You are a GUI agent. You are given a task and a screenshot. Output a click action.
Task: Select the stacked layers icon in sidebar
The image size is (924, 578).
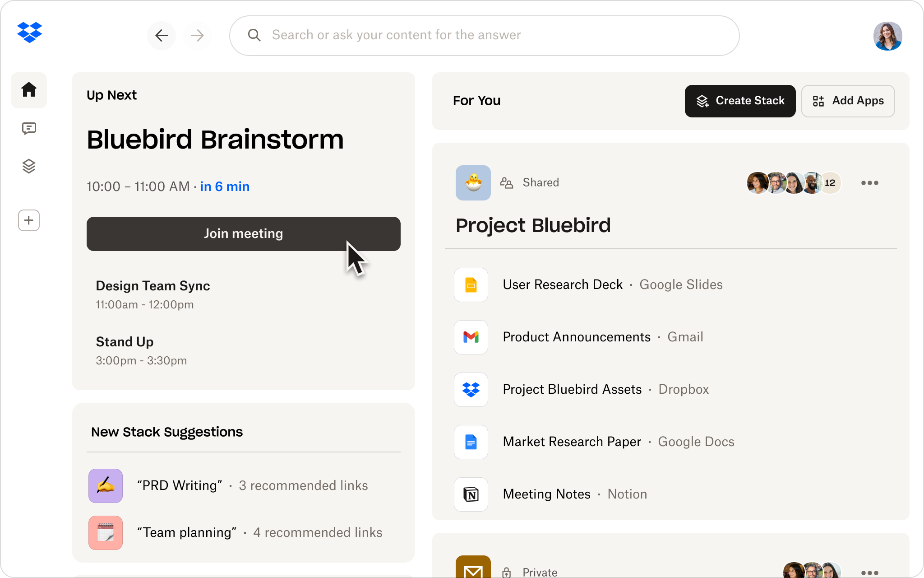(x=28, y=166)
